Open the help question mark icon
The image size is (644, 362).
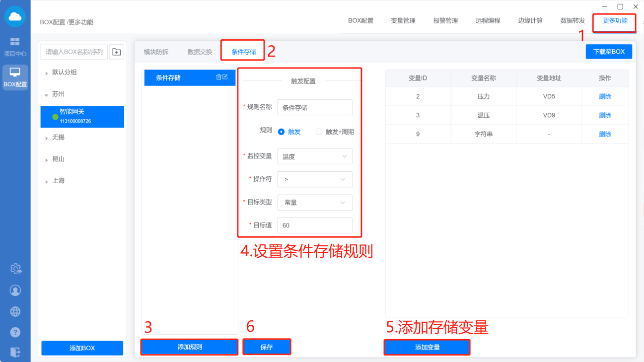pyautogui.click(x=15, y=332)
